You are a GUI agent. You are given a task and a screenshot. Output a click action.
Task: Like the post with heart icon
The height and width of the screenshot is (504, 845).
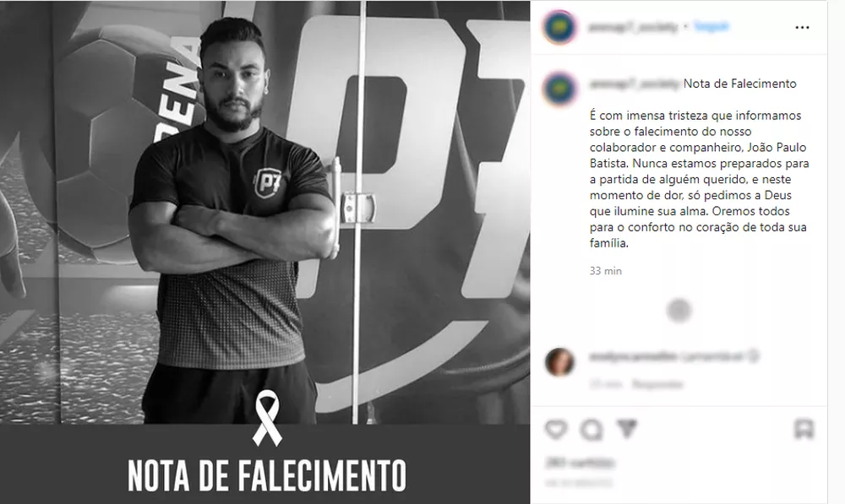pyautogui.click(x=556, y=429)
